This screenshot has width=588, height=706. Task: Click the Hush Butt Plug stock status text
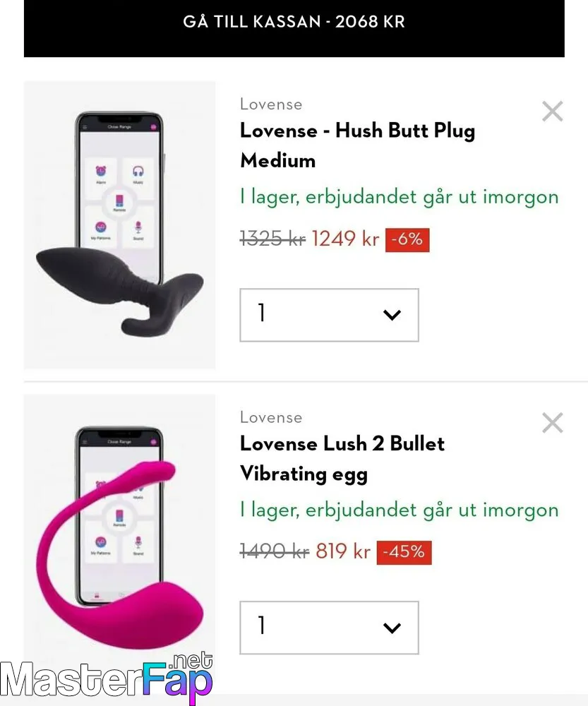400,198
